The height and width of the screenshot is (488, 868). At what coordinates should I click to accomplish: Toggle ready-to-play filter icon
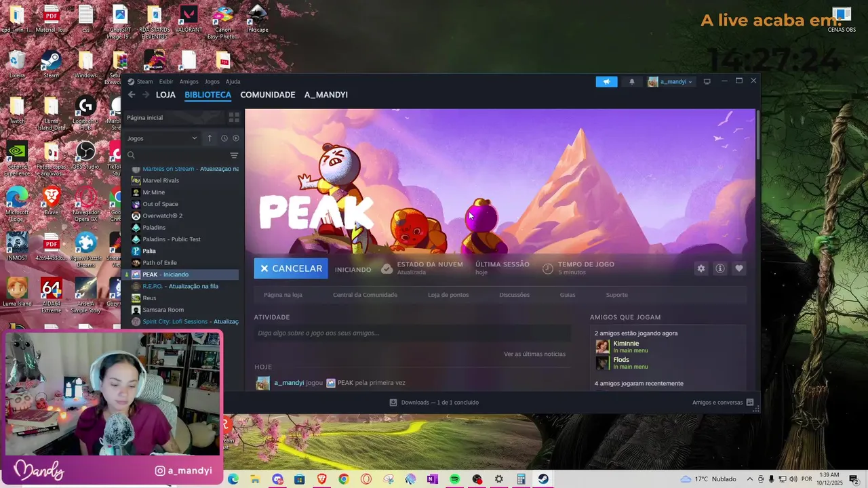tap(236, 138)
